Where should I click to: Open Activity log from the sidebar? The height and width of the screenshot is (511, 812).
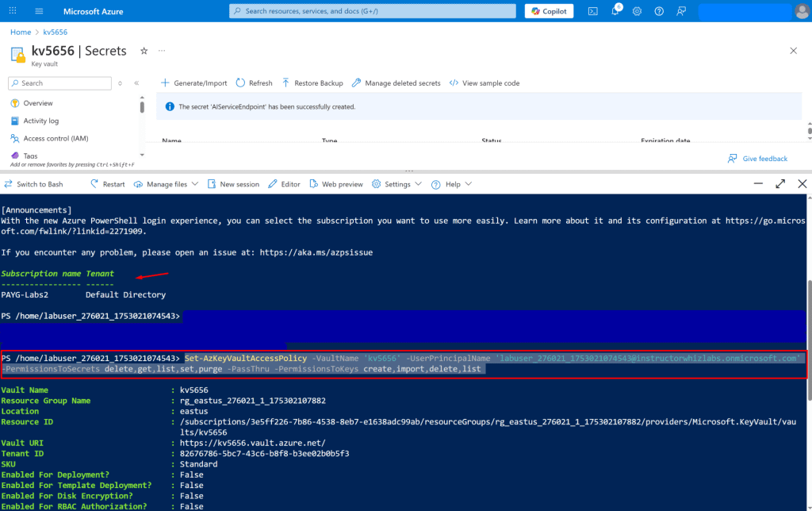tap(40, 121)
